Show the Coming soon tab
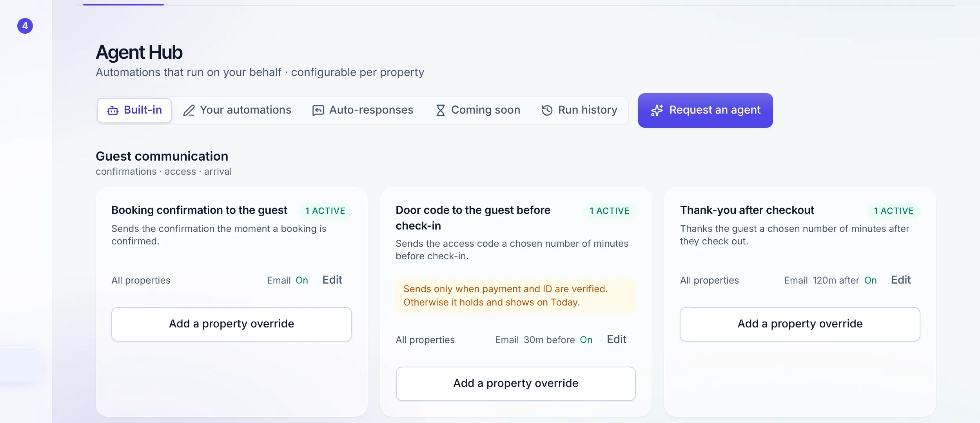The height and width of the screenshot is (423, 980). click(478, 110)
